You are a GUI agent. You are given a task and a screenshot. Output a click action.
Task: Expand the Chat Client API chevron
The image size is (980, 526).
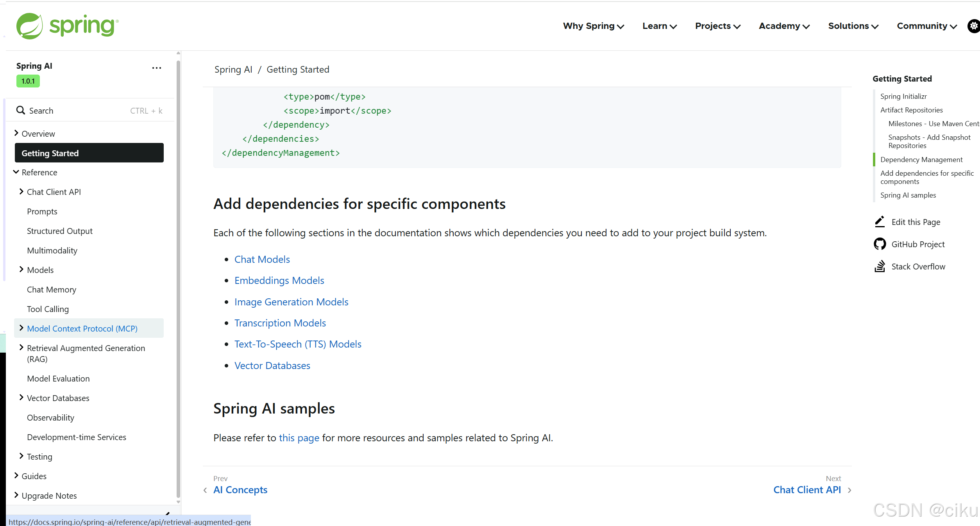click(21, 191)
